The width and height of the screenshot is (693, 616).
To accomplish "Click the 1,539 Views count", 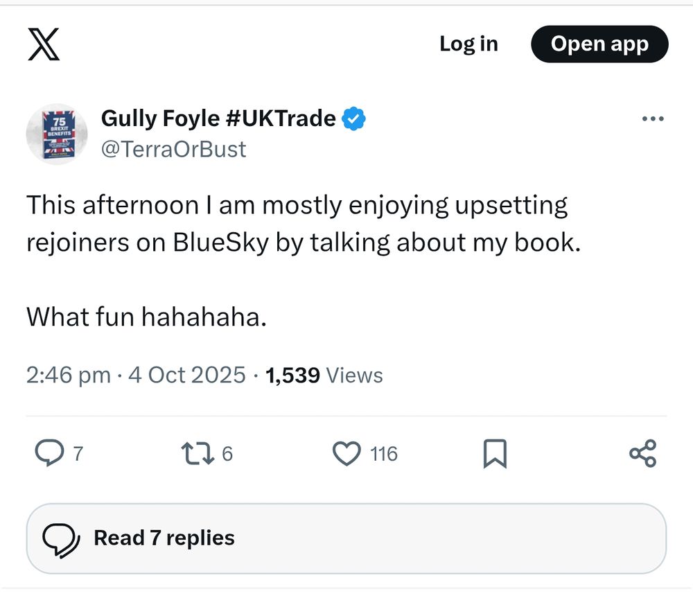I will pos(324,376).
